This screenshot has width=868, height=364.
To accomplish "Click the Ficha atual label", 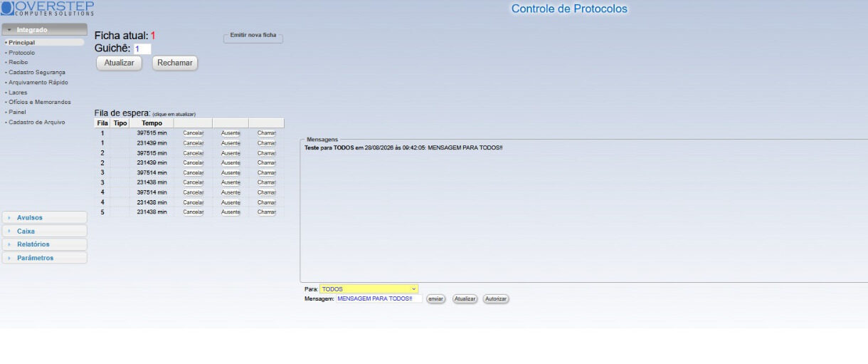I will tap(122, 36).
